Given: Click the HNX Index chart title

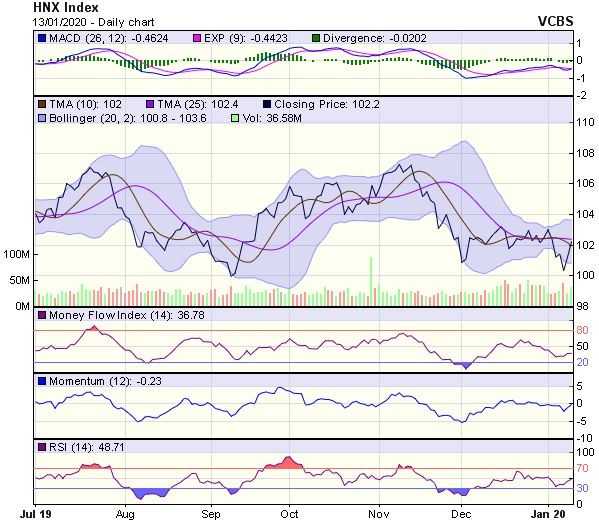Looking at the screenshot, I should (66, 7).
